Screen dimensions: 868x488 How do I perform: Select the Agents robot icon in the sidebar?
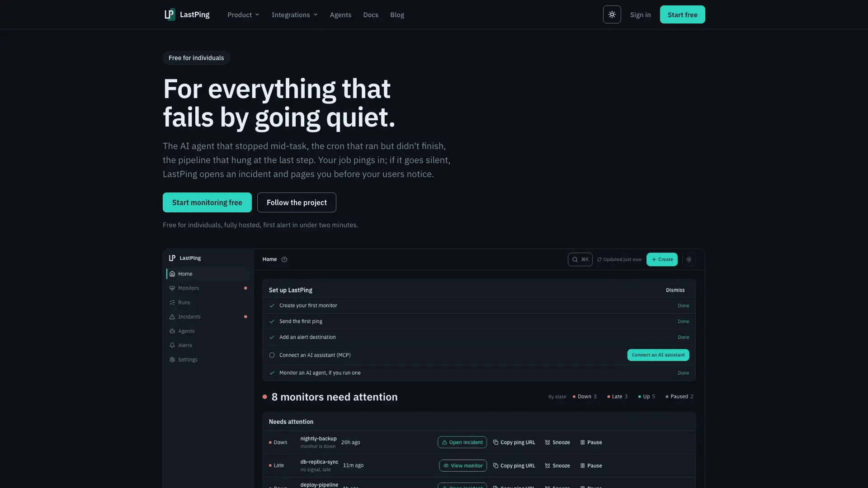tap(172, 331)
